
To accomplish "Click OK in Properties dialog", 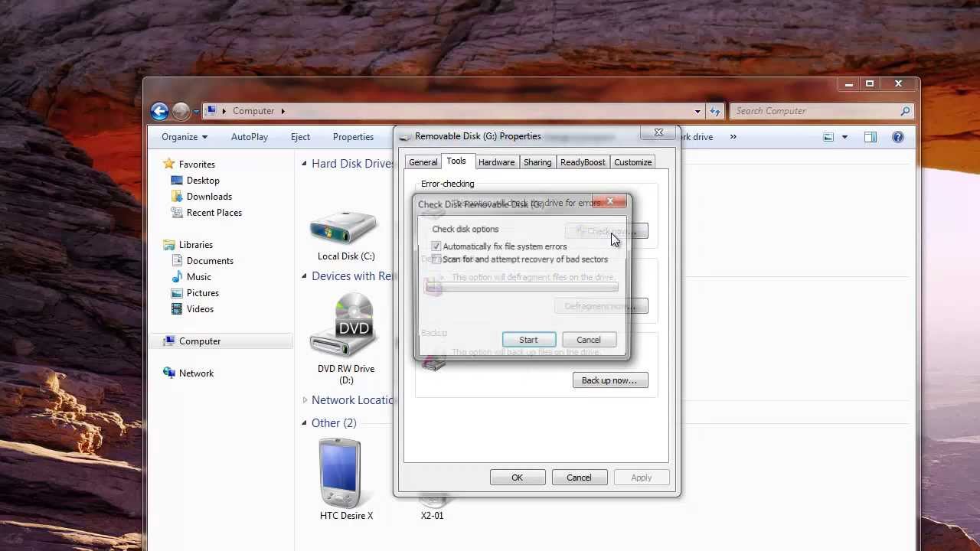I will (x=518, y=478).
